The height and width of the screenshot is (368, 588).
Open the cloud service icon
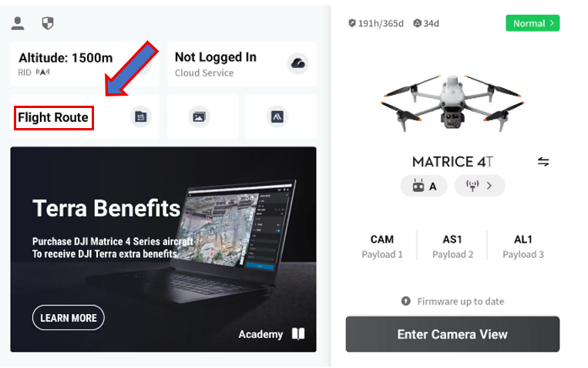click(x=298, y=63)
